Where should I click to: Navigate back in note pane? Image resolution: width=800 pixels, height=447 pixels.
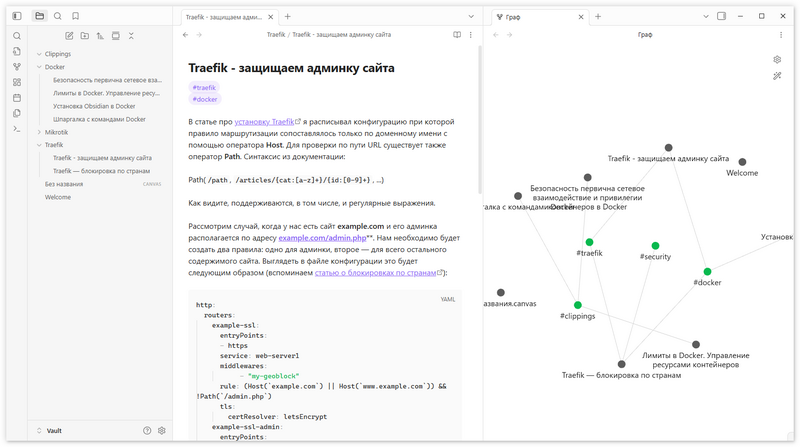[186, 35]
